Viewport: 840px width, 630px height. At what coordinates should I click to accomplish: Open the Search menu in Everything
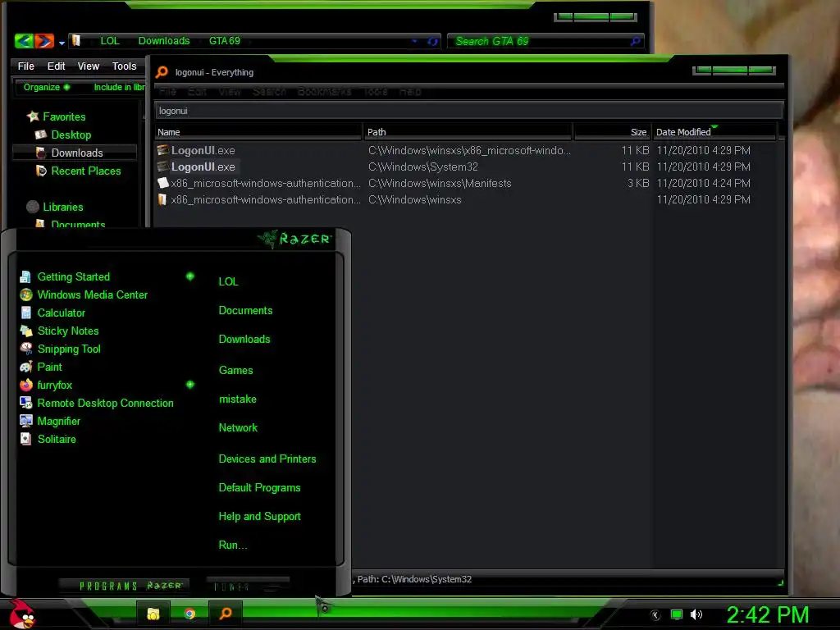pyautogui.click(x=269, y=92)
